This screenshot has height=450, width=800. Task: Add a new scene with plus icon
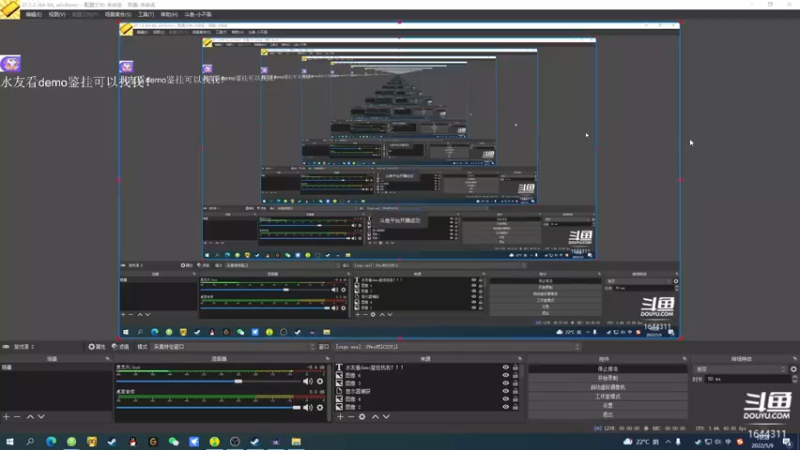click(6, 417)
